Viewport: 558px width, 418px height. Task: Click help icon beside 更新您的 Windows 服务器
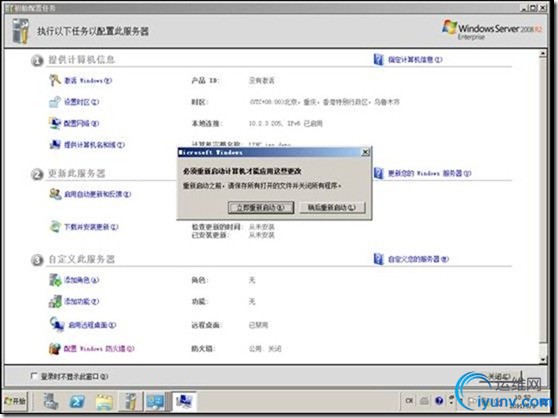[x=379, y=173]
